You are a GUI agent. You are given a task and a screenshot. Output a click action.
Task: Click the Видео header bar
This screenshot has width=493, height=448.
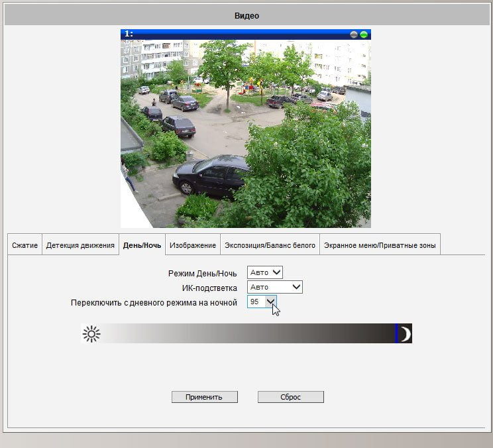[x=246, y=15]
